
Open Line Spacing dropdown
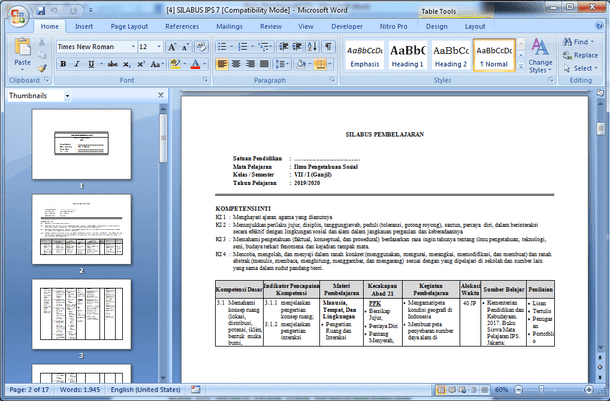coord(282,64)
